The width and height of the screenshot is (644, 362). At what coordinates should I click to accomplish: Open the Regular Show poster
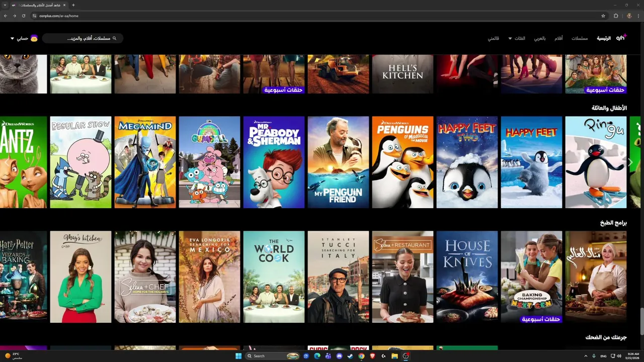pyautogui.click(x=80, y=162)
